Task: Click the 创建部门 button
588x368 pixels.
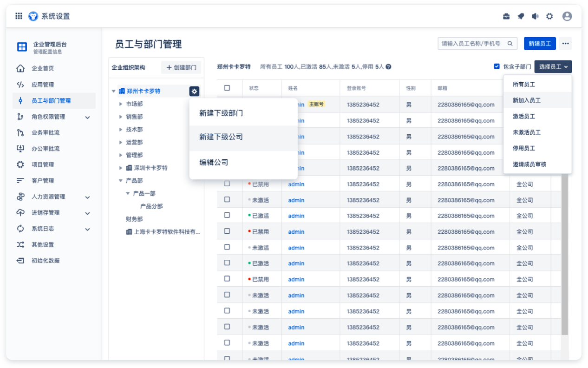Action: [181, 68]
